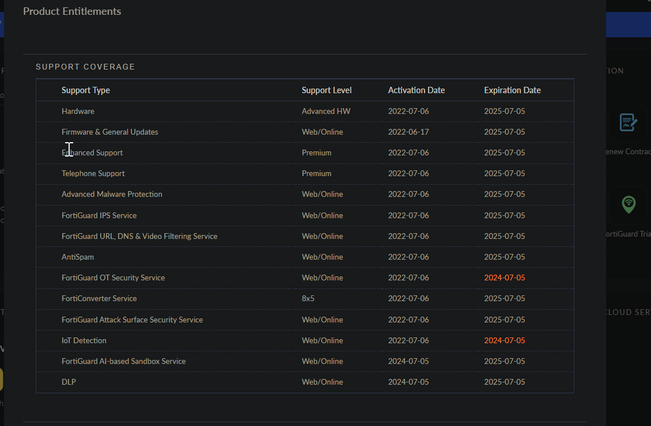Screen dimensions: 651x426
Task: Select Advanced Malware Protection row
Action: coord(112,194)
